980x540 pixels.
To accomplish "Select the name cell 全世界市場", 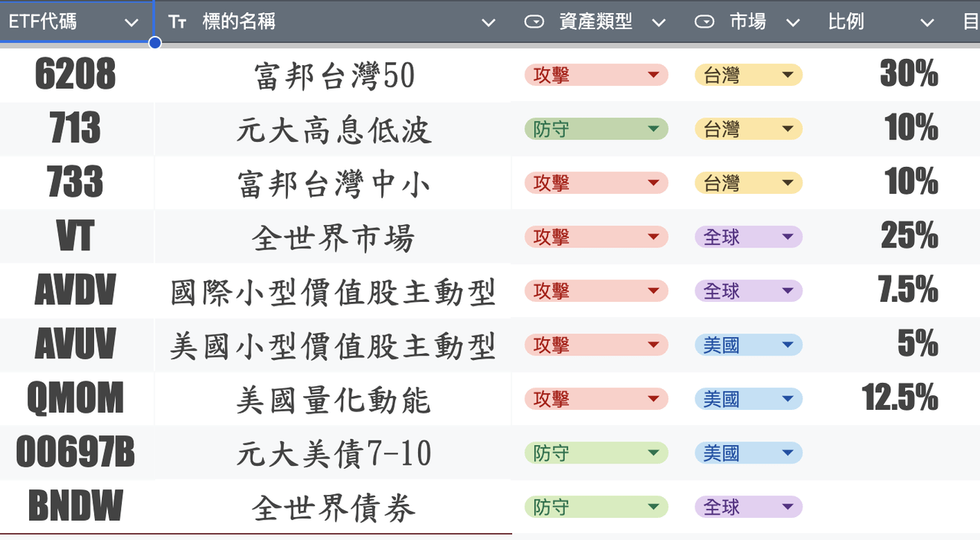I will [333, 237].
